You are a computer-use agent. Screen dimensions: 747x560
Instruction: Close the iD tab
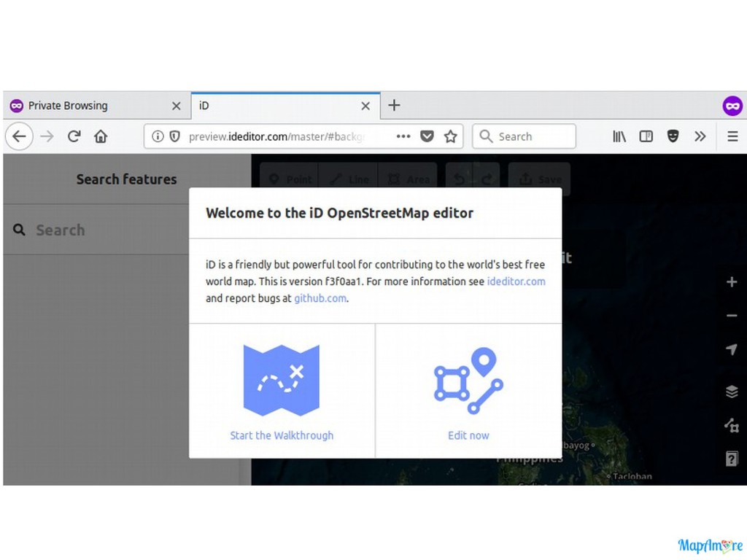(365, 106)
